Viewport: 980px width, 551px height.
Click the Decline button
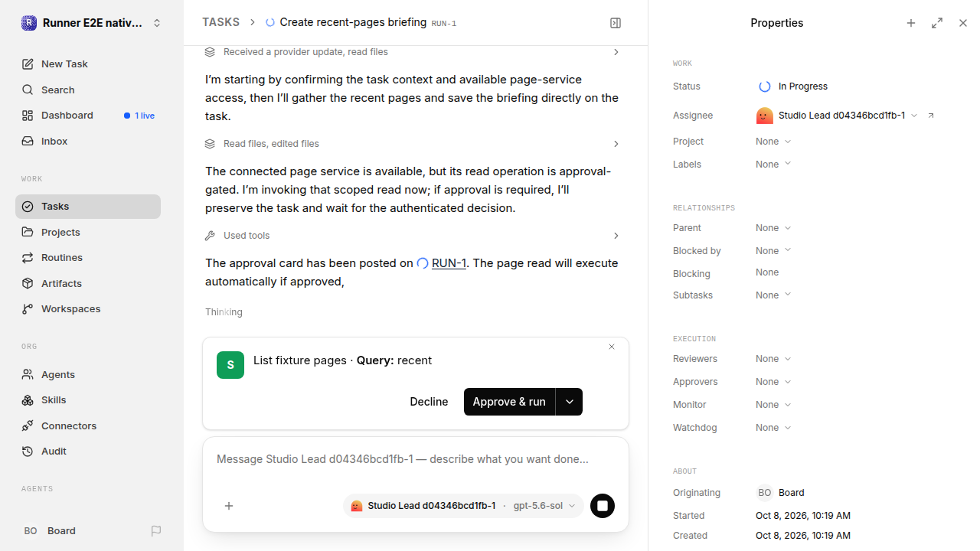[x=429, y=402]
